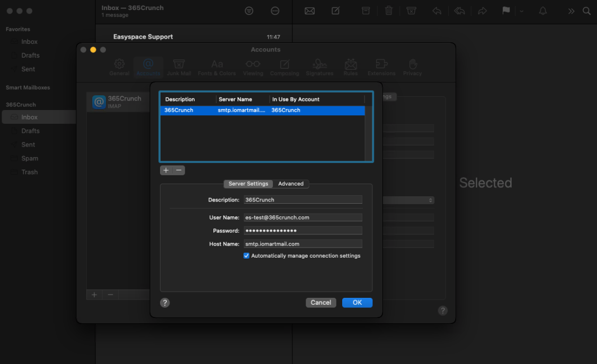The width and height of the screenshot is (597, 364).
Task: Click the filter icon in the message list header
Action: pyautogui.click(x=249, y=11)
